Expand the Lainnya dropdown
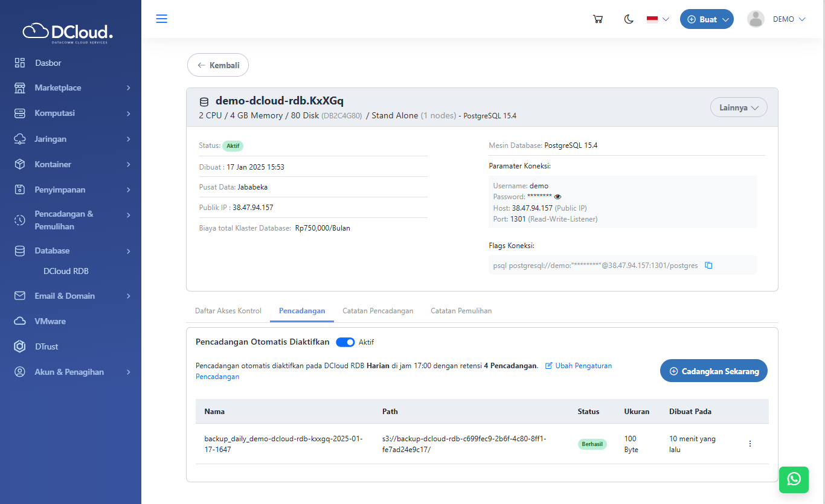825x504 pixels. [739, 107]
